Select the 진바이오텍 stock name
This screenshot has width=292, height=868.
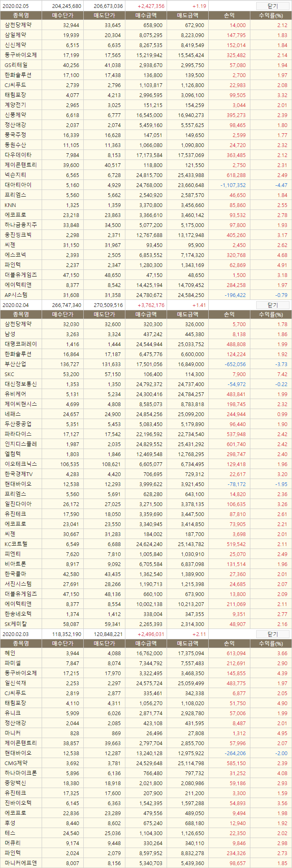pos(18,803)
